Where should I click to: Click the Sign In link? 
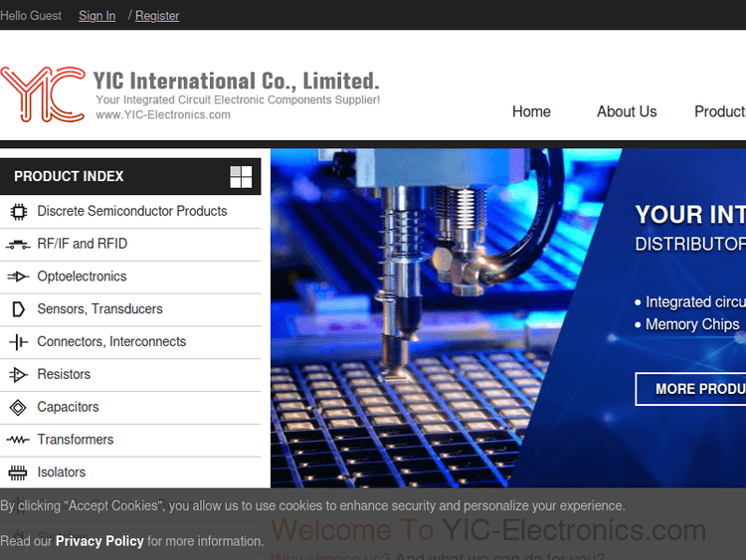[96, 16]
